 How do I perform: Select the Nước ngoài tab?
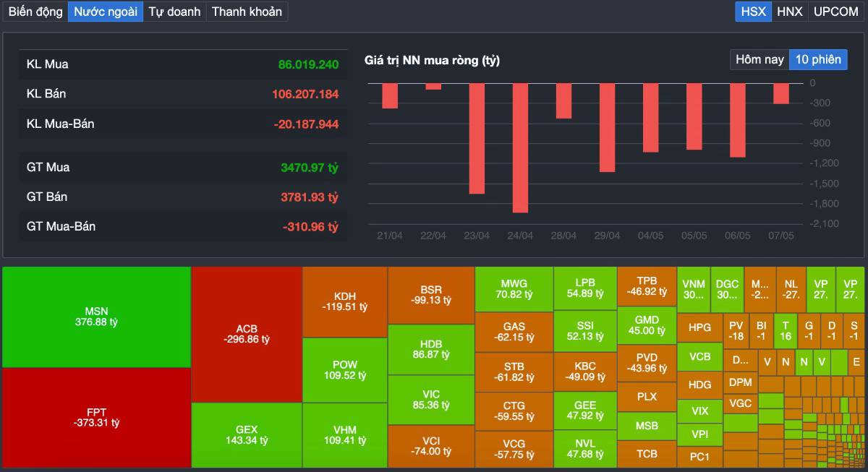[106, 12]
